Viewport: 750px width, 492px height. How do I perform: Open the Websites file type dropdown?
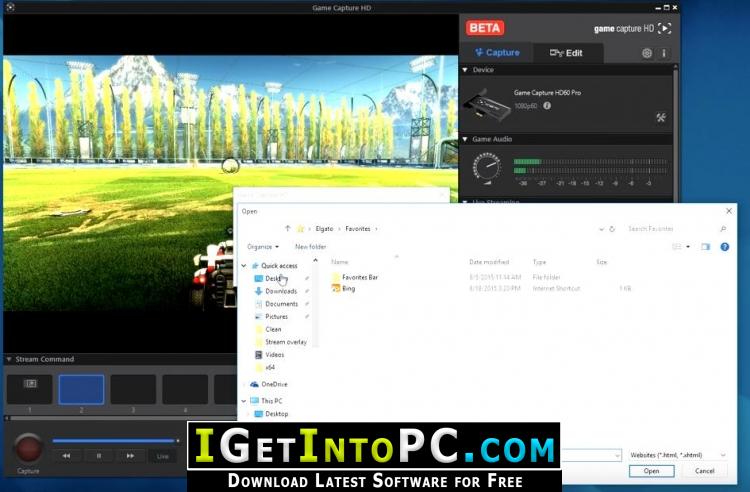[678, 455]
